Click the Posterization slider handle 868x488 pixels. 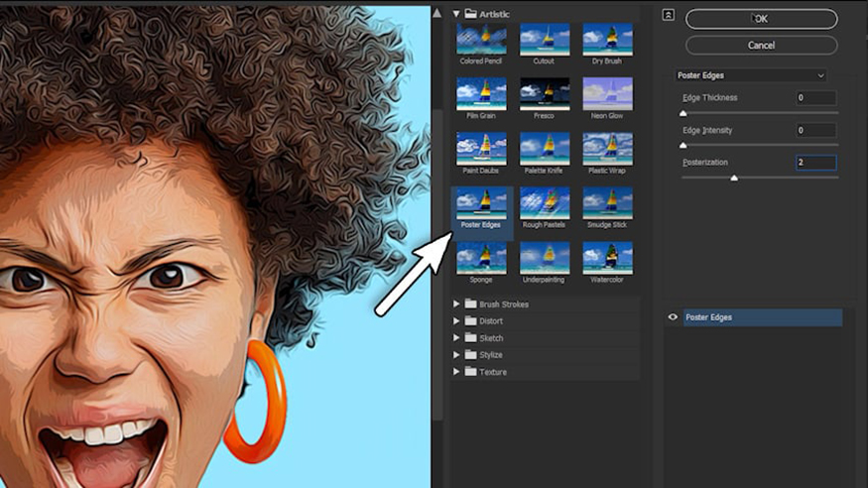click(734, 179)
